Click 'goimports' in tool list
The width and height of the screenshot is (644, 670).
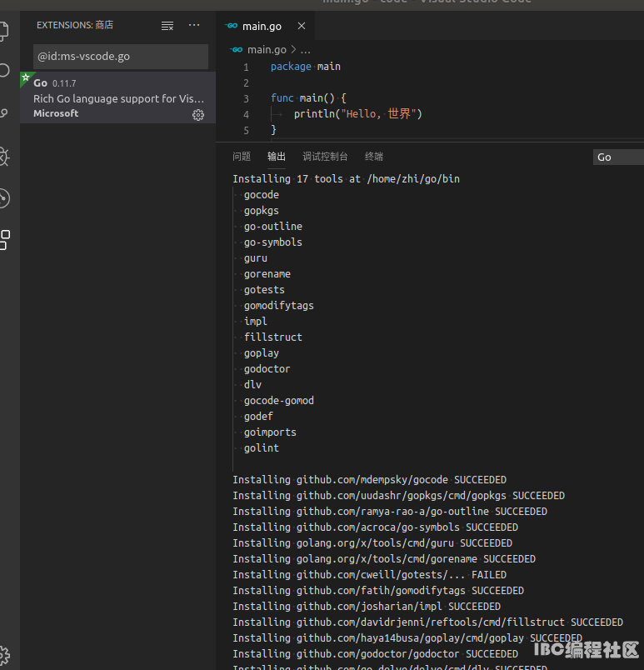[x=270, y=432]
